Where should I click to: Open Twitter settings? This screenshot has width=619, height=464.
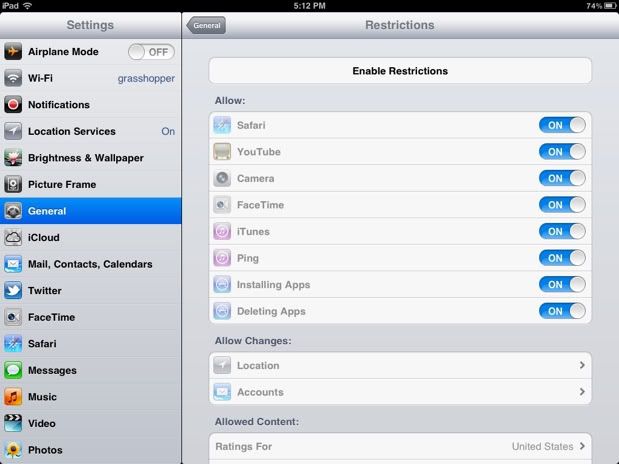coord(90,291)
